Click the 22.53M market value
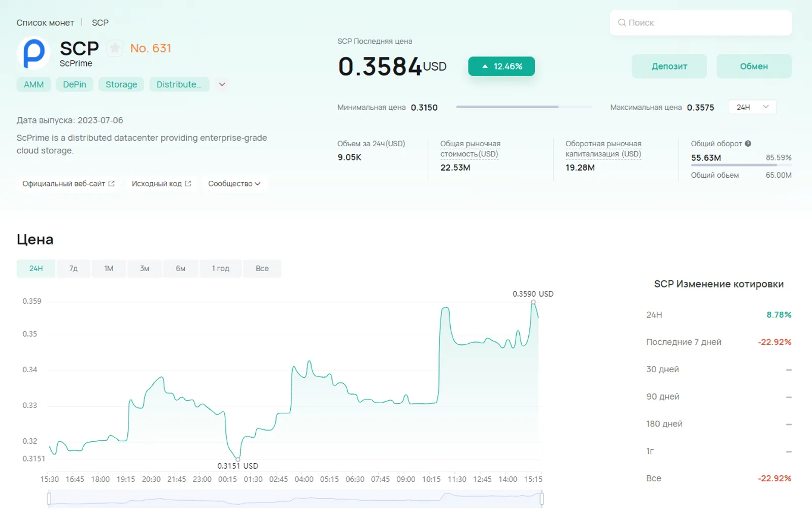This screenshot has width=812, height=524. (x=455, y=168)
